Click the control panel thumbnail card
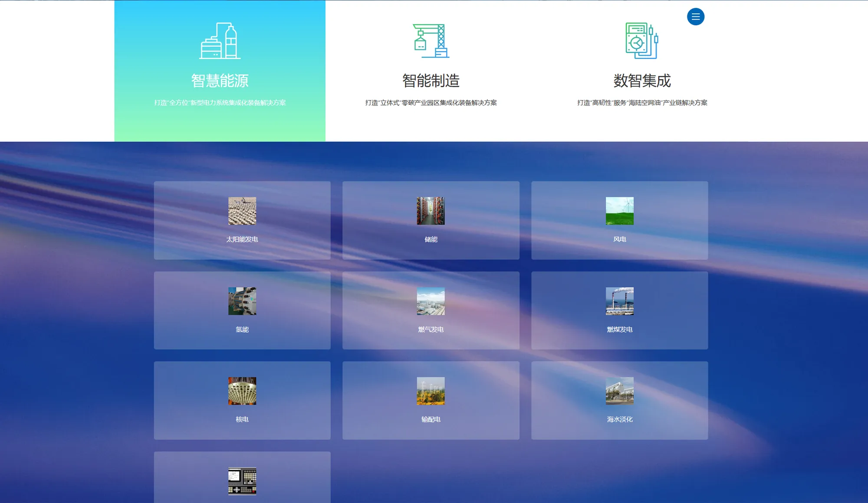The width and height of the screenshot is (868, 503). pos(242,481)
